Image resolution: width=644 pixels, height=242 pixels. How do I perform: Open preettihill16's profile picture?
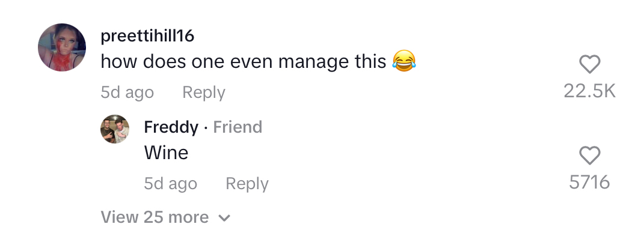point(63,48)
